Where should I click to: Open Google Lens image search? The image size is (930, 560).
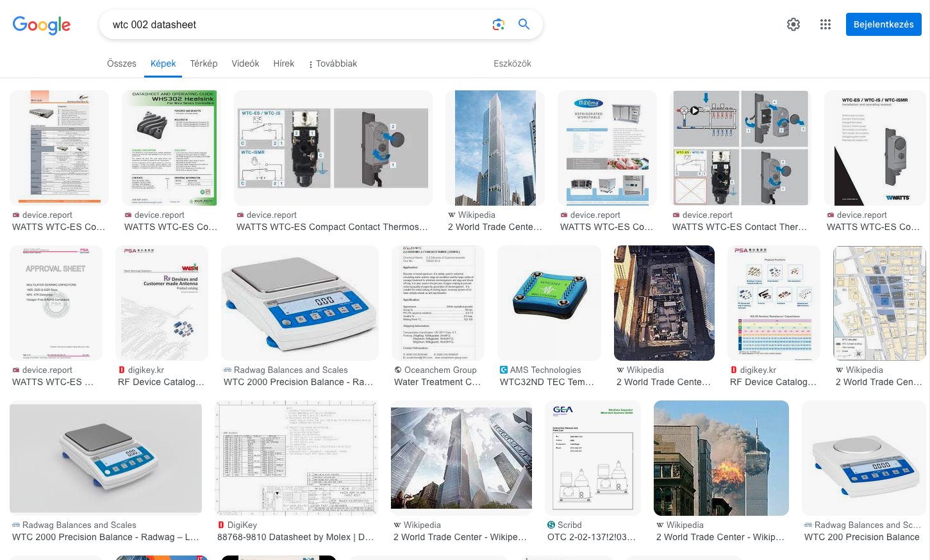(x=498, y=24)
